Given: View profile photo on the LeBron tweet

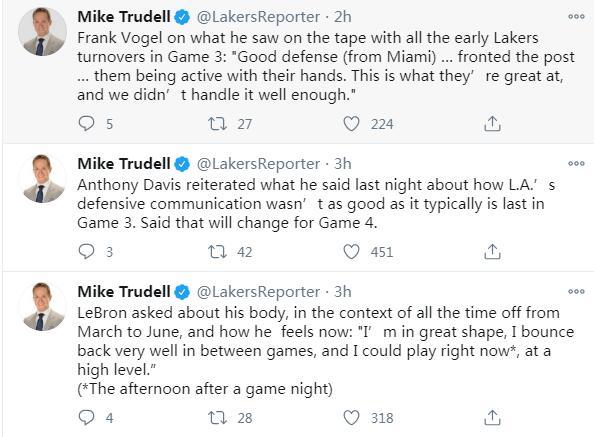Looking at the screenshot, I should 42,307.
